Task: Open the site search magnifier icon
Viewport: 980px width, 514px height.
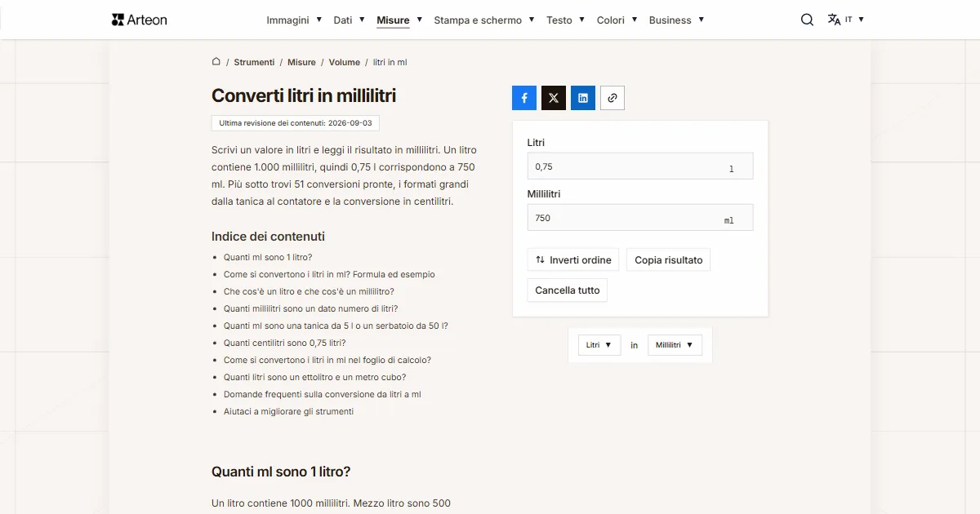Action: (807, 20)
